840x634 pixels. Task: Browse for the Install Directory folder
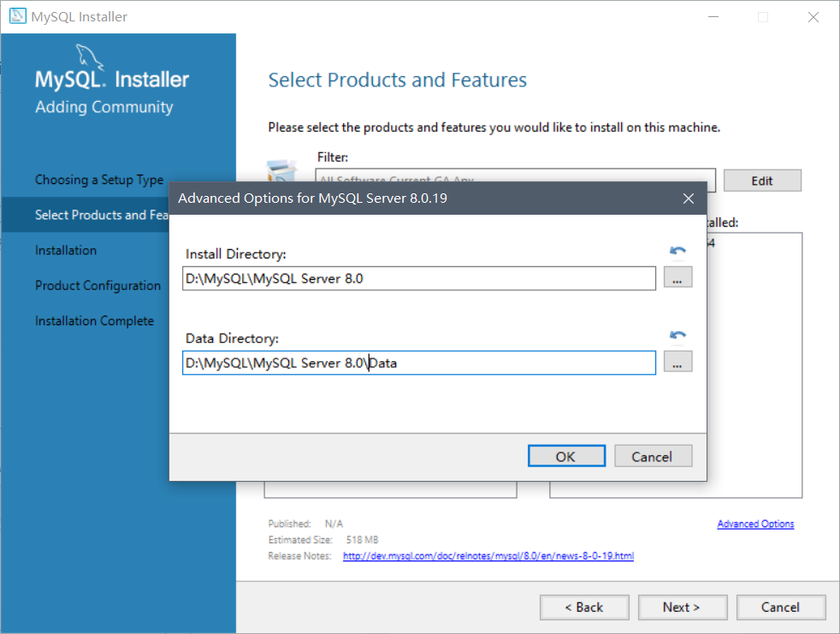[x=677, y=278]
